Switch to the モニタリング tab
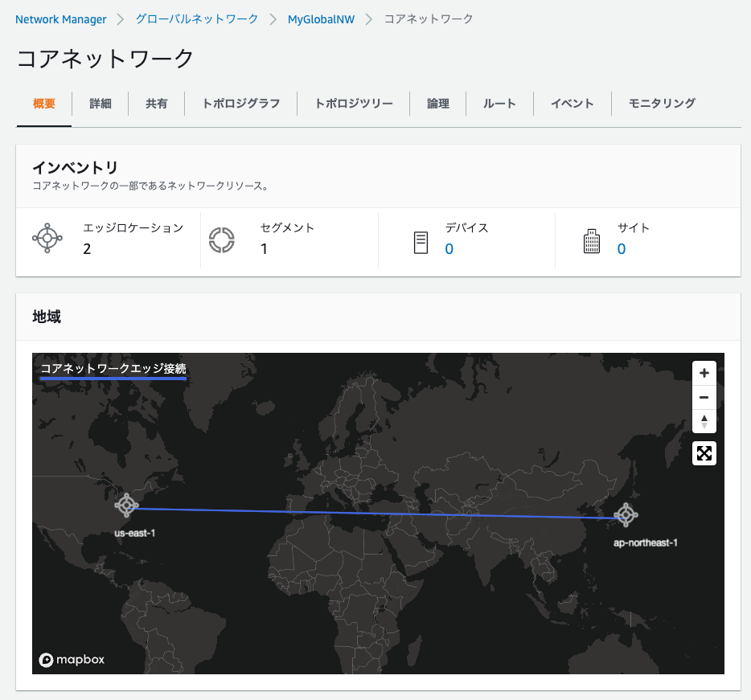The height and width of the screenshot is (700, 751). tap(662, 104)
